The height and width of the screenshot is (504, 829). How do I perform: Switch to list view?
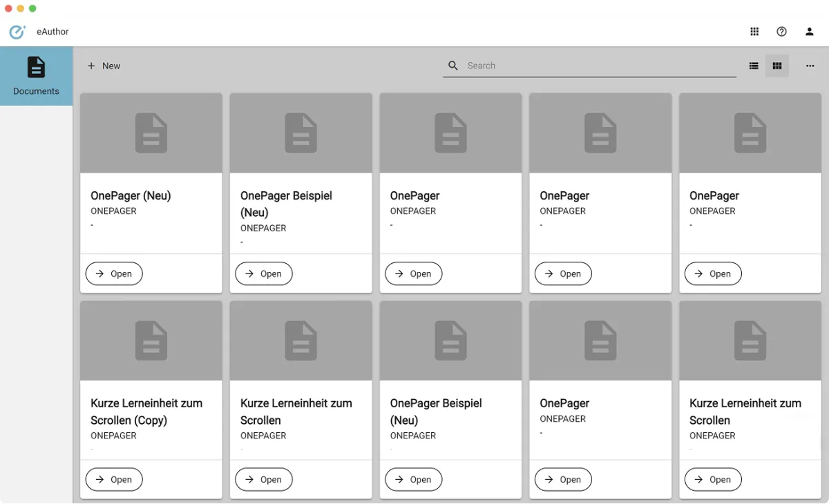point(754,66)
